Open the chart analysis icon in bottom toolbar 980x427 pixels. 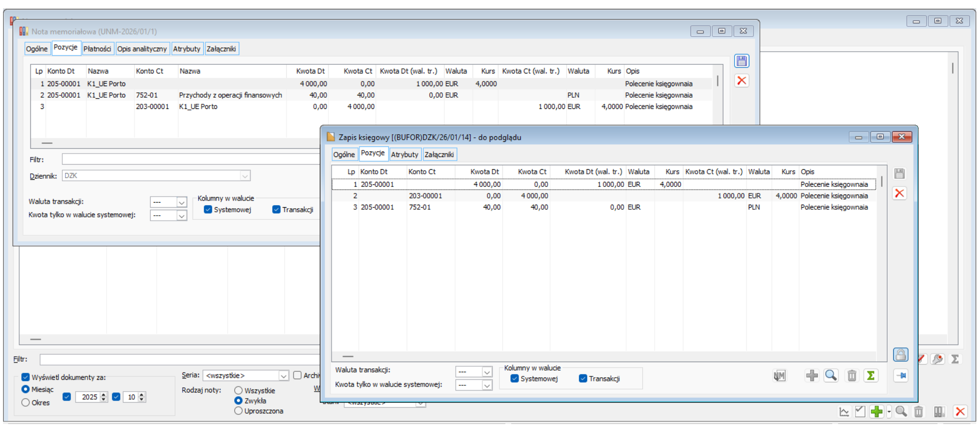(x=844, y=412)
